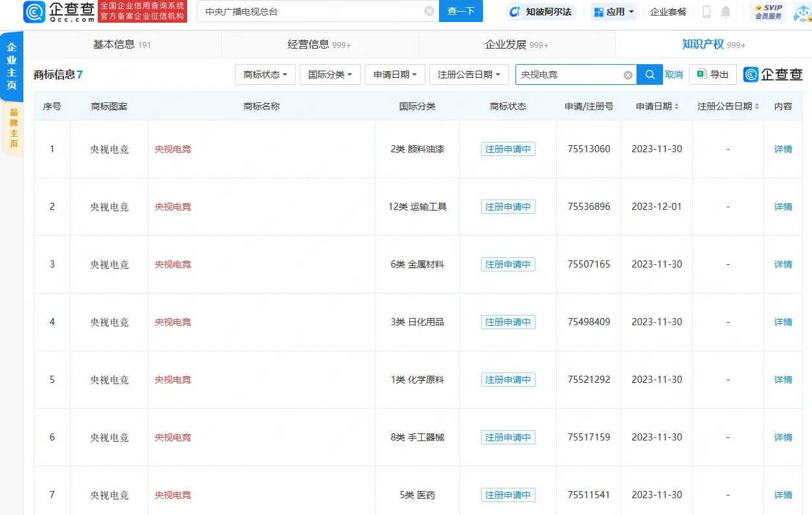Image resolution: width=812 pixels, height=515 pixels.
Task: Open 详情 for trademark 75498409
Action: pyautogui.click(x=783, y=322)
